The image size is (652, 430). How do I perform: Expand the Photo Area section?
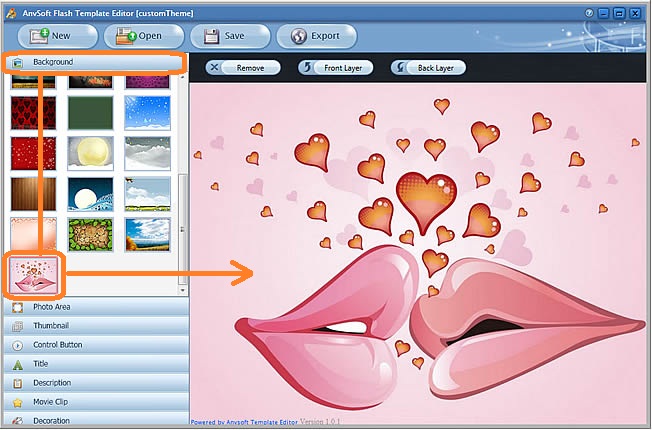click(x=96, y=307)
